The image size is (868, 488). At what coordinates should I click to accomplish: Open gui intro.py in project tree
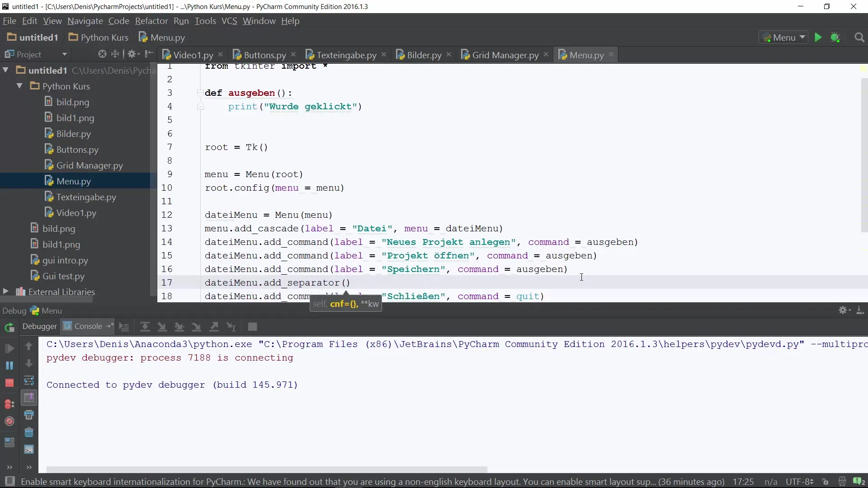(x=65, y=260)
